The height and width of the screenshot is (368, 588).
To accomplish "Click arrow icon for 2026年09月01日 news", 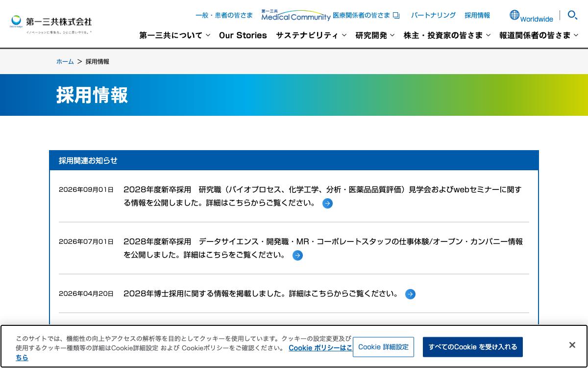I will (327, 203).
